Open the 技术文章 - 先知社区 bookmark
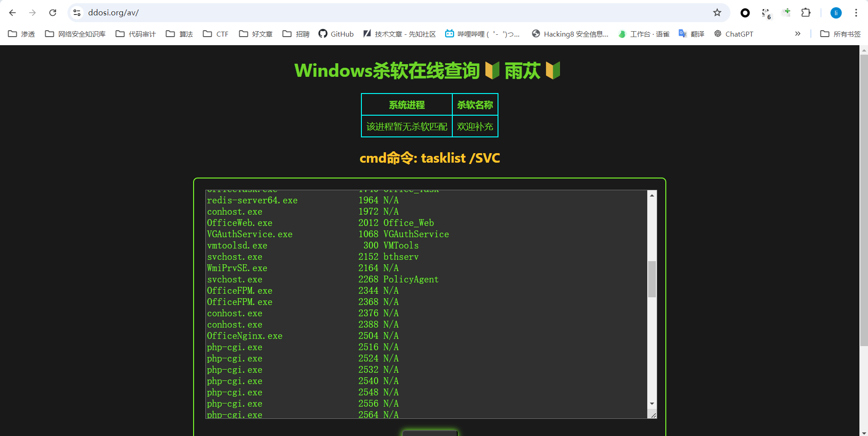Screen dimensions: 868x436 pos(399,34)
